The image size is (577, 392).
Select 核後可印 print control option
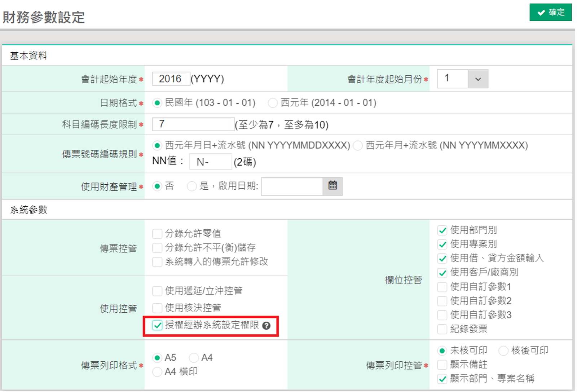pos(503,351)
